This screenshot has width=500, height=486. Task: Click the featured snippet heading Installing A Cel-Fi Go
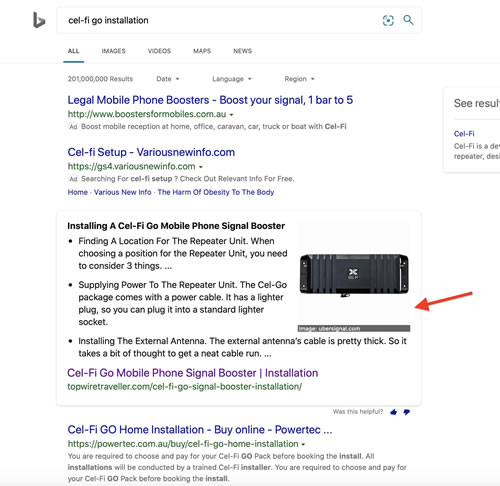(x=176, y=226)
